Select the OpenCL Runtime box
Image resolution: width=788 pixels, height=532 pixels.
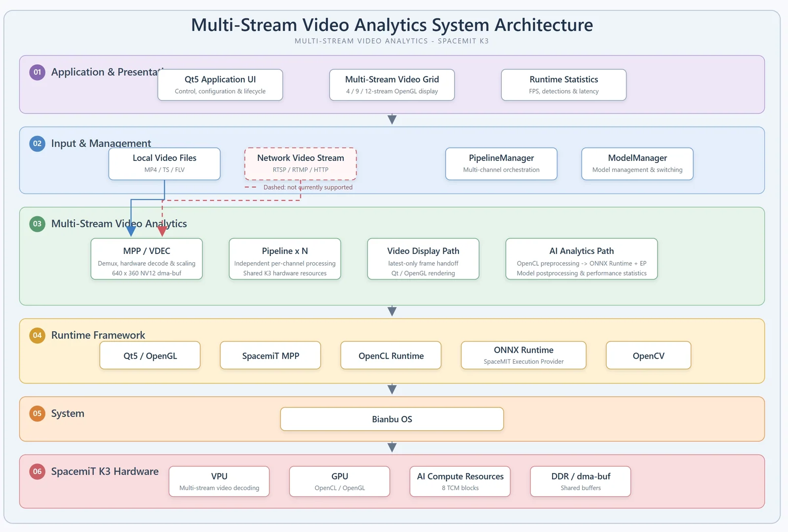[391, 355]
